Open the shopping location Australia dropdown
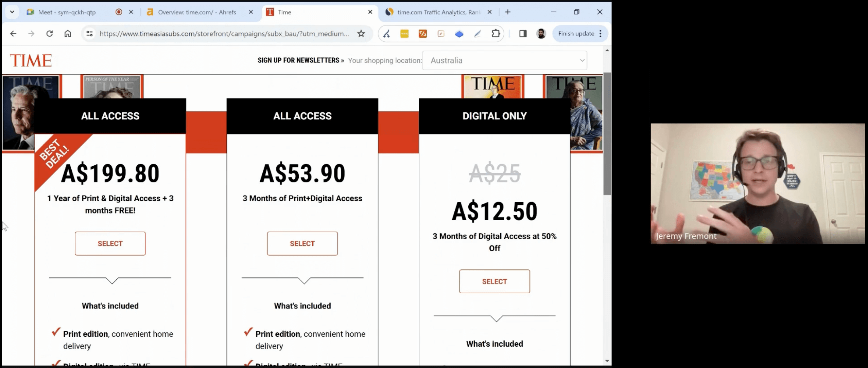The image size is (868, 368). click(x=504, y=60)
